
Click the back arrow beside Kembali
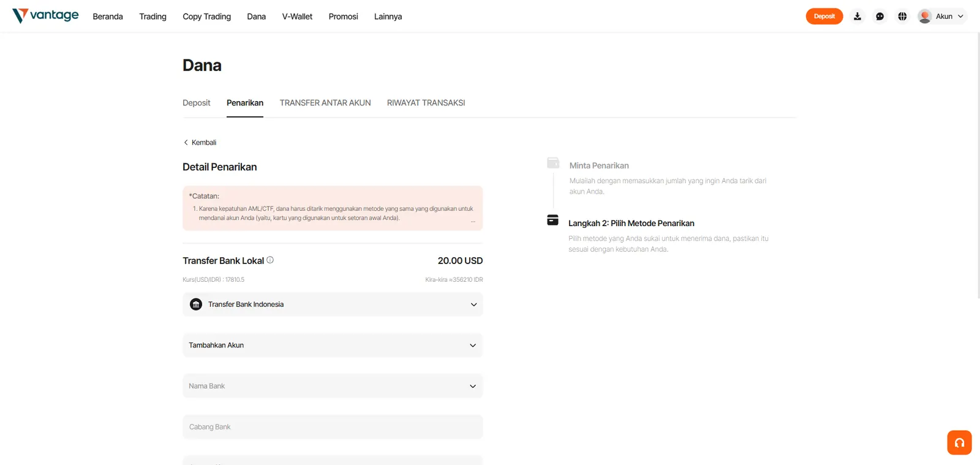(186, 143)
